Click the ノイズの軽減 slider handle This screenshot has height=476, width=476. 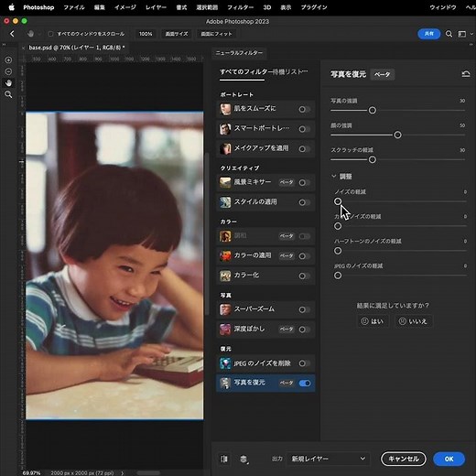(338, 201)
